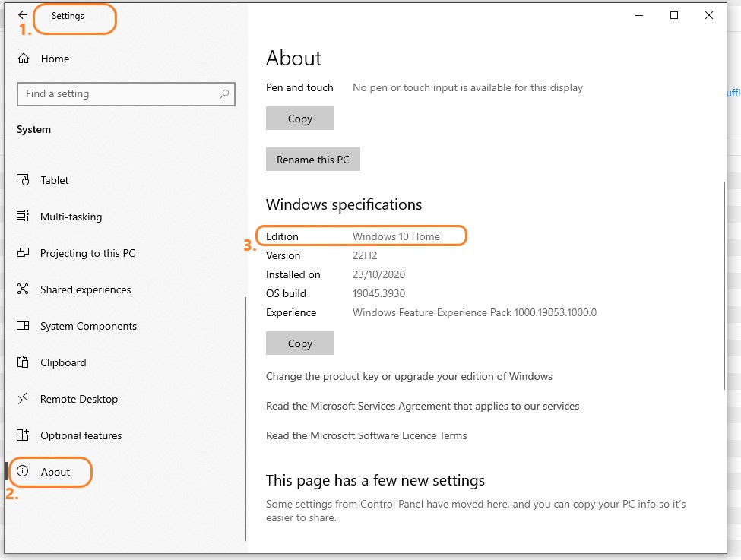The height and width of the screenshot is (560, 741).
Task: Click the About page title
Action: tap(293, 58)
